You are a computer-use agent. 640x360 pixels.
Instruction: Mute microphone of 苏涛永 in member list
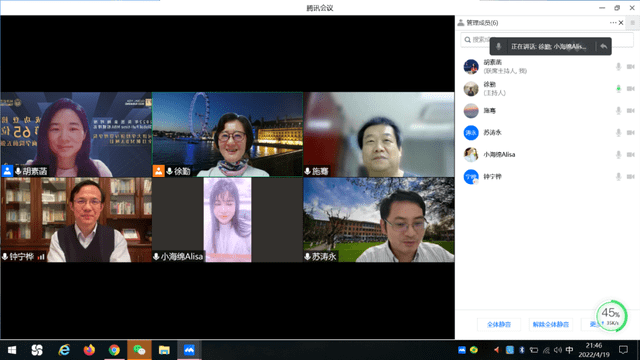coord(618,133)
